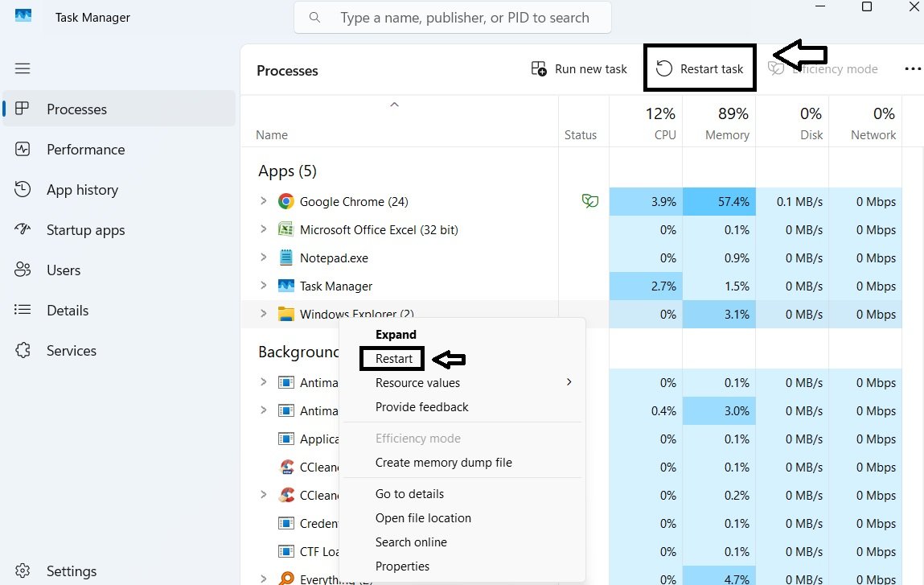This screenshot has width=924, height=585.
Task: Open Properties from context menu
Action: click(x=402, y=566)
